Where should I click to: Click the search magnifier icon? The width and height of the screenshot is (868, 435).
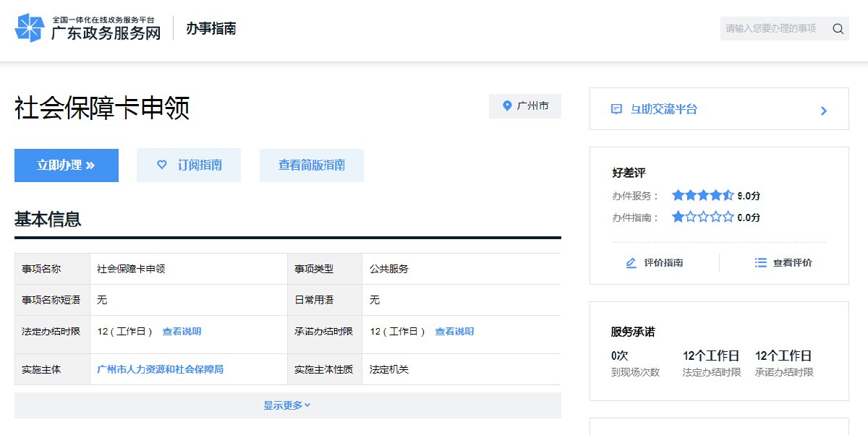838,29
